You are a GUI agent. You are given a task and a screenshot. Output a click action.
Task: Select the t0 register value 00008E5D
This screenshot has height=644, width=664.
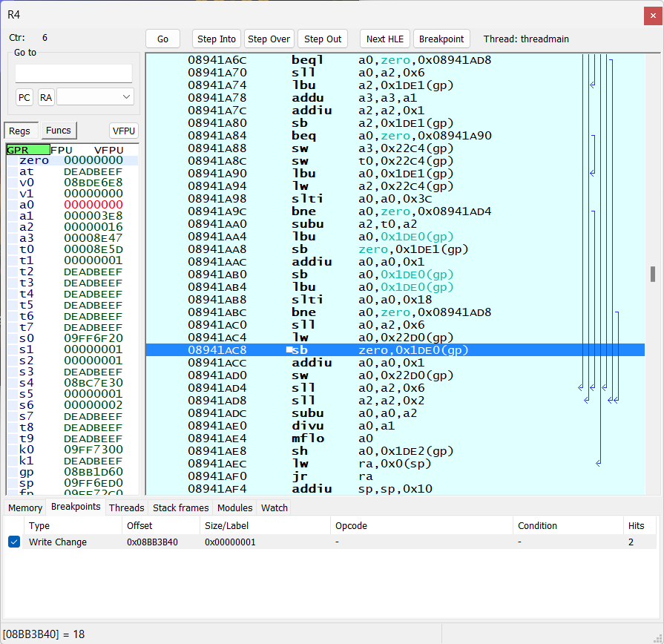(x=93, y=249)
